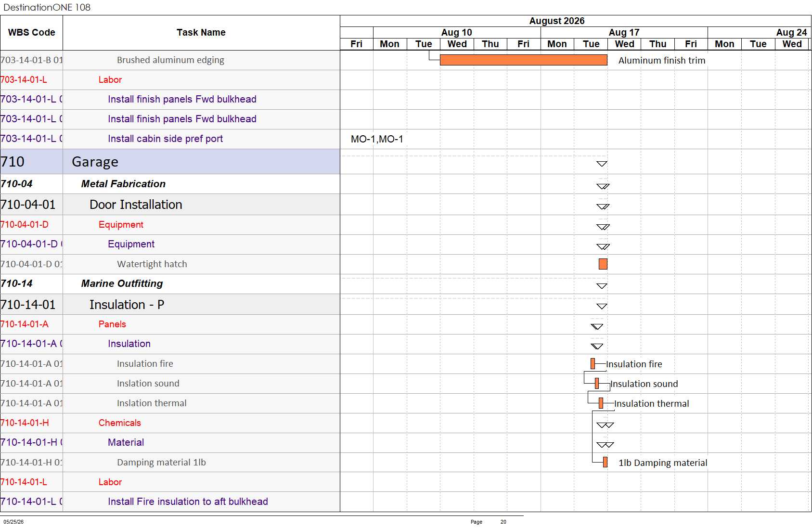This screenshot has height=528, width=812.
Task: Select the Metal Fabrication task row
Action: click(x=170, y=184)
